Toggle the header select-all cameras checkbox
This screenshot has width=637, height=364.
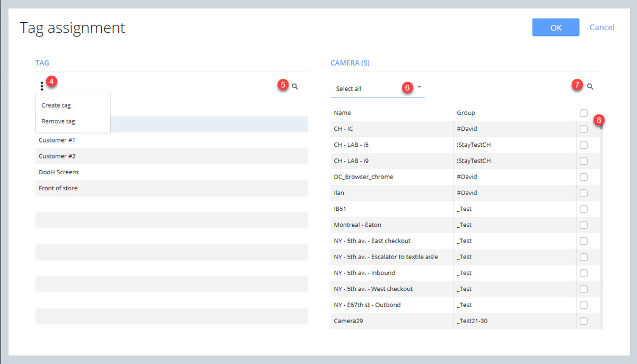click(584, 113)
